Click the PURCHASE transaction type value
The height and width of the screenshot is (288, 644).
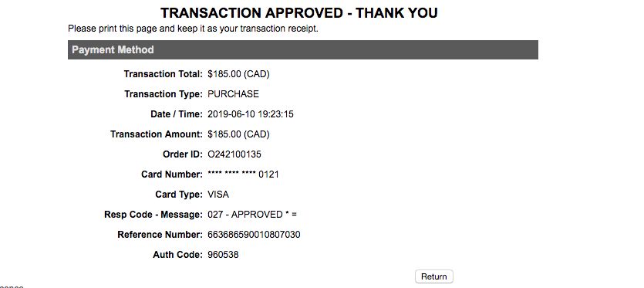tap(233, 94)
